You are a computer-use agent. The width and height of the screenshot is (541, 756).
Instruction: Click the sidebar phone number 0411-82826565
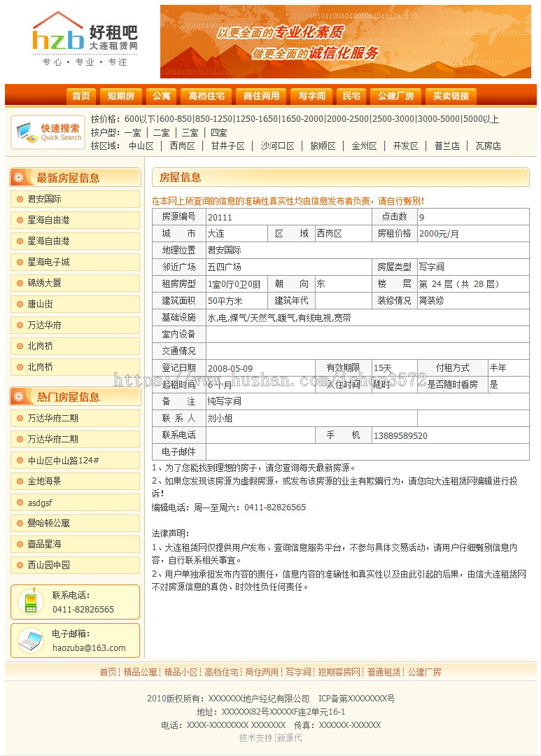[x=83, y=610]
